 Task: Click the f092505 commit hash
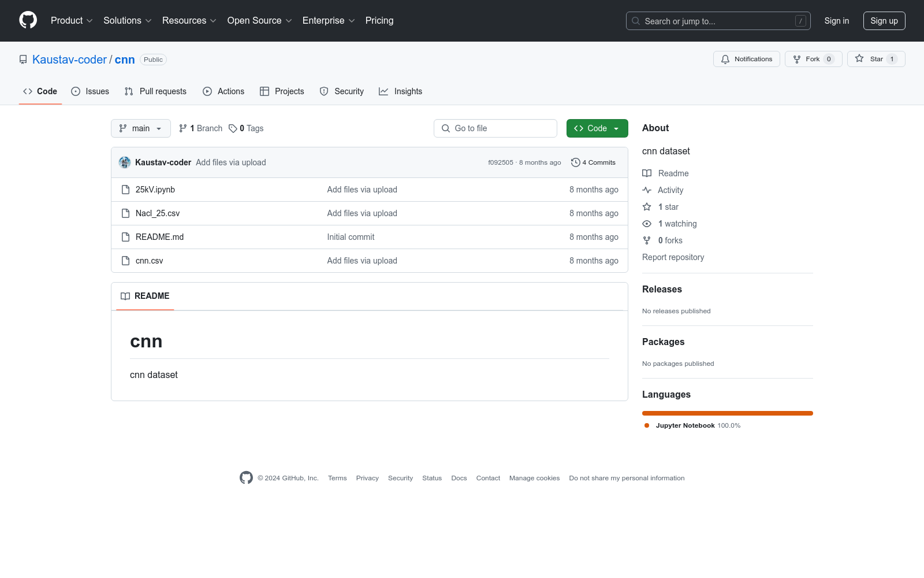pos(501,162)
